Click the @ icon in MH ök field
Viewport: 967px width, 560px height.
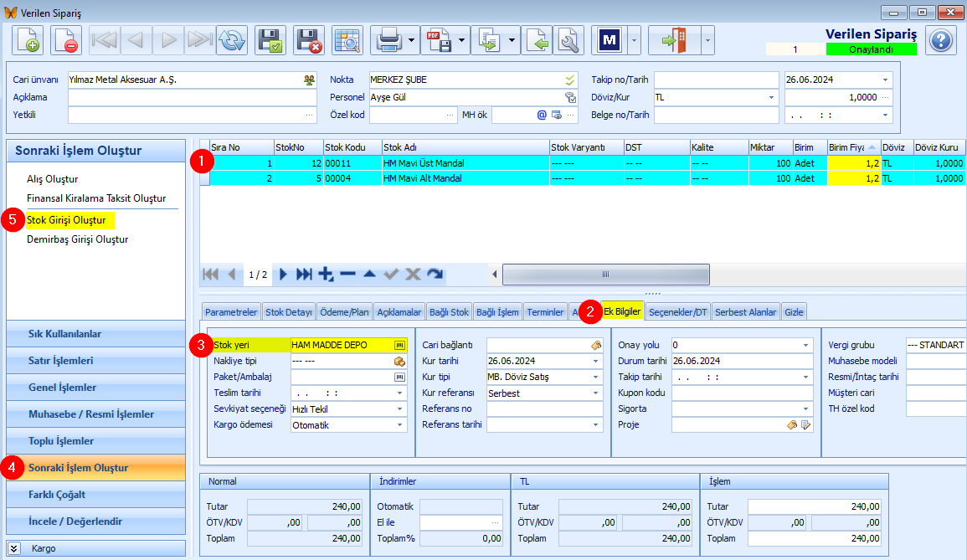(x=542, y=115)
